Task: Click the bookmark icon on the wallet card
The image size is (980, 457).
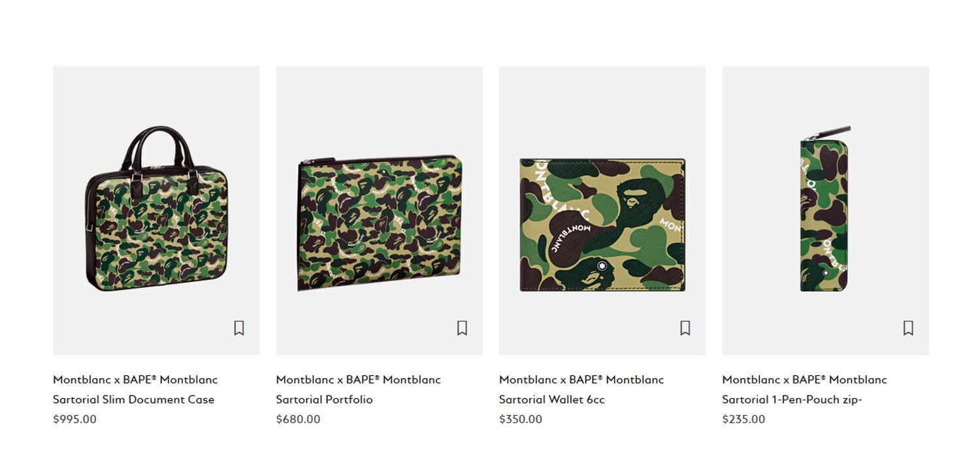Action: 685,328
